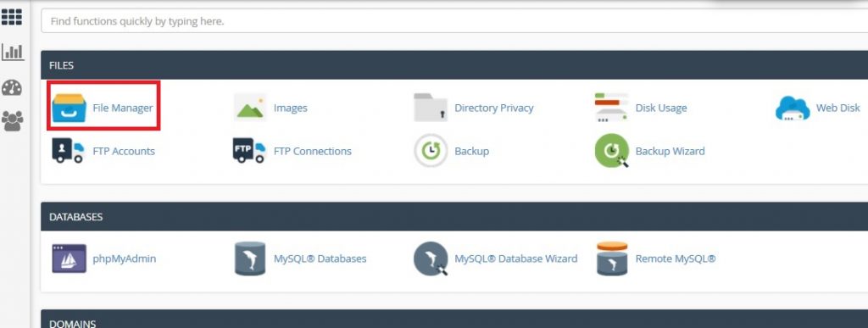Viewport: 868px width, 328px height.
Task: Open the sidebar dashboard gauge icon
Action: pyautogui.click(x=12, y=87)
